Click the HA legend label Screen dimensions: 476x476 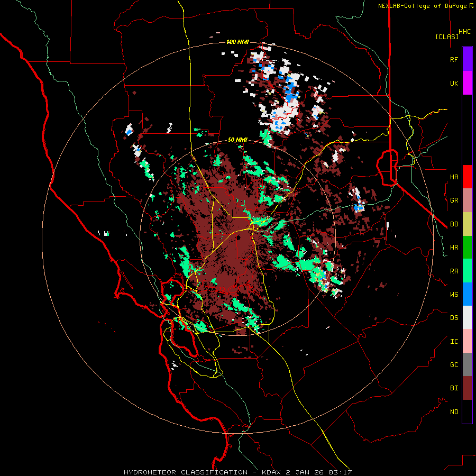(x=454, y=177)
